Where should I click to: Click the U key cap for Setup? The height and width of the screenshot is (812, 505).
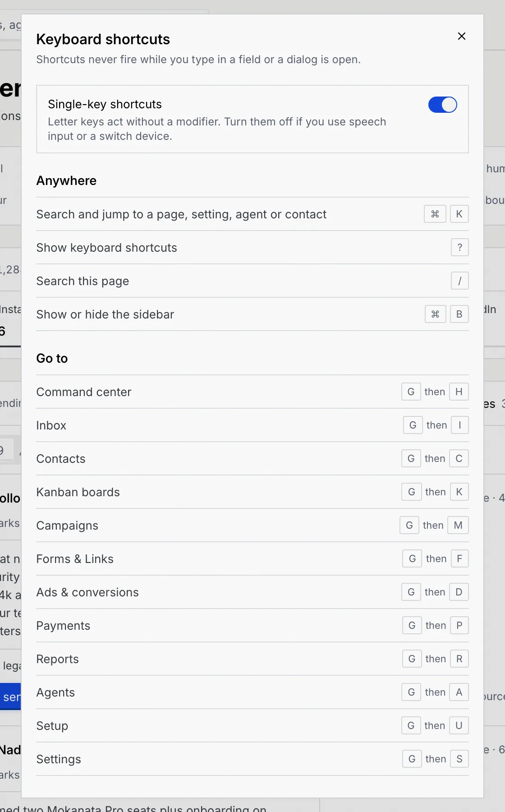pyautogui.click(x=459, y=725)
